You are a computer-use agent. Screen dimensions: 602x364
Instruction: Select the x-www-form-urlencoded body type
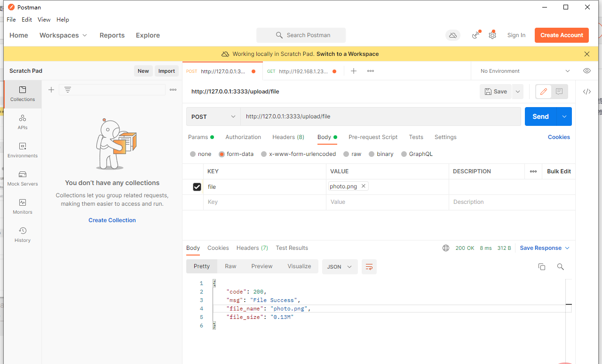click(x=299, y=154)
